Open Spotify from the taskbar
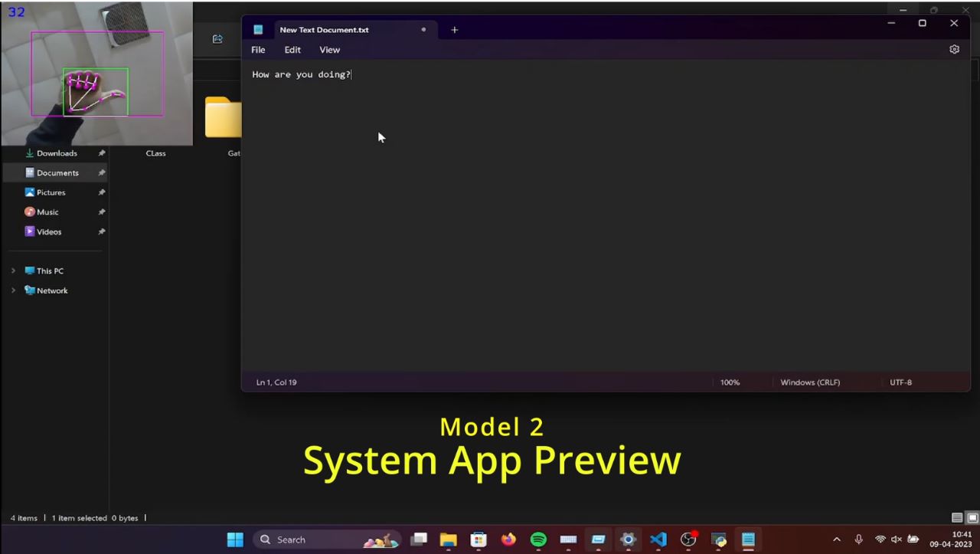The width and height of the screenshot is (980, 554). 538,539
